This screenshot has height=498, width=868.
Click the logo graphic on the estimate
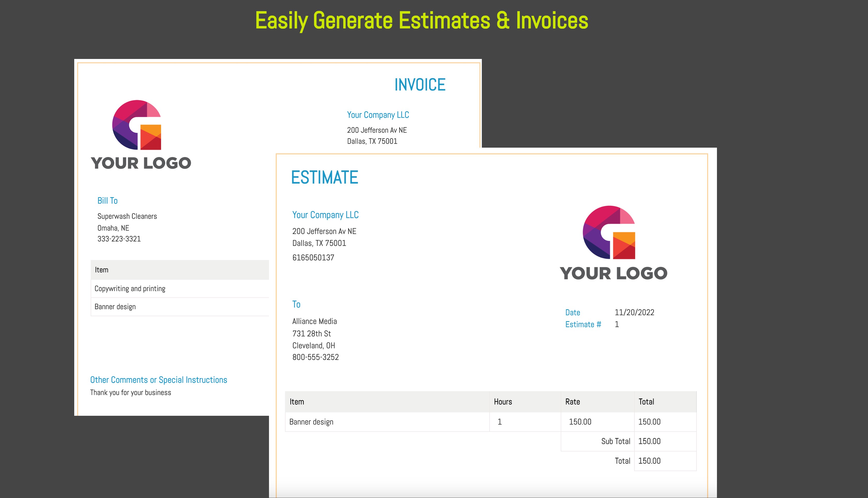[609, 233]
